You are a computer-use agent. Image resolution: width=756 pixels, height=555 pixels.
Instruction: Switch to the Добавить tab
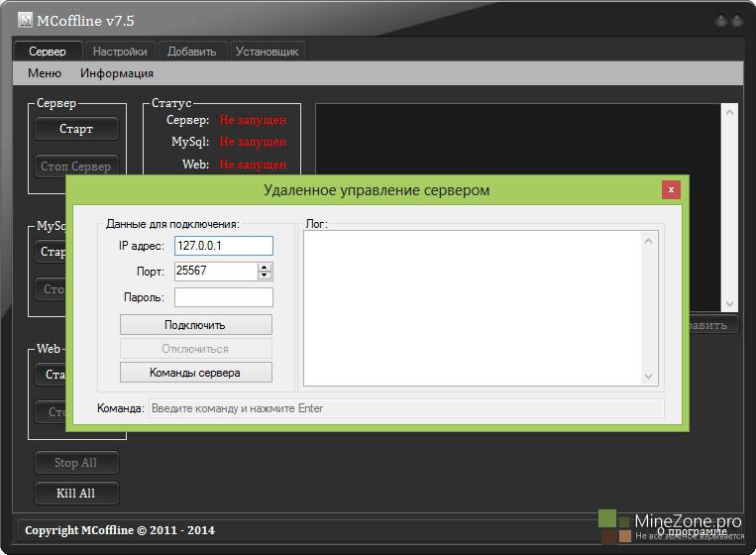coord(191,52)
